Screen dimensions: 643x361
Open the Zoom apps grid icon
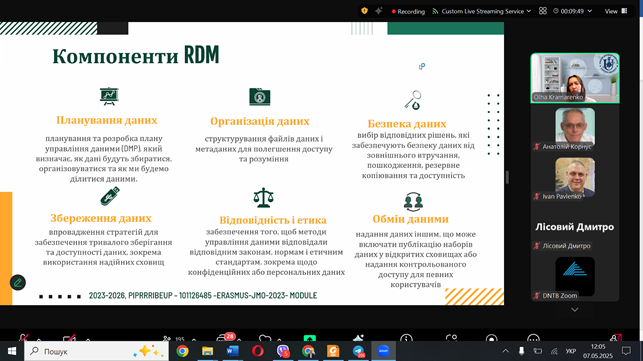click(x=543, y=11)
